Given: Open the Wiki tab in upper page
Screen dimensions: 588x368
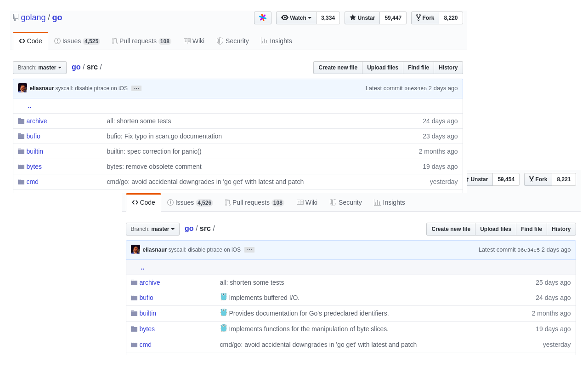Looking at the screenshot, I should 194,41.
